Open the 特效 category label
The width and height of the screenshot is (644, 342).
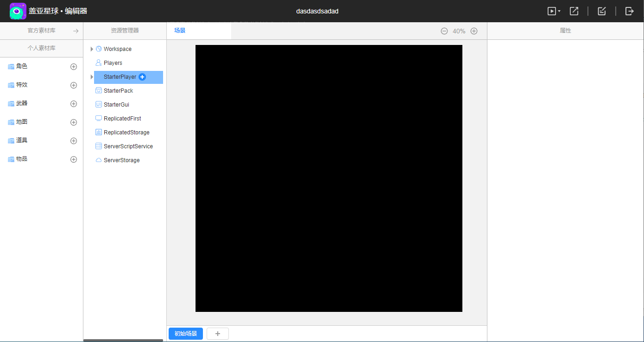point(22,85)
